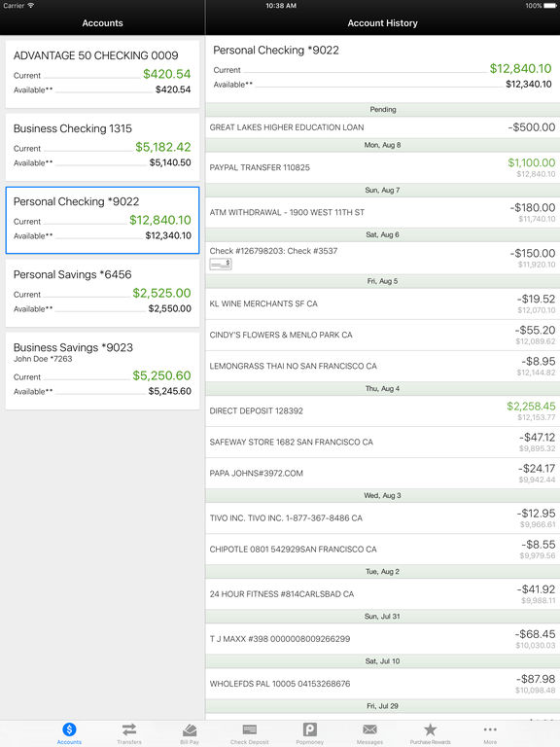Choose the Business Savings *9023 account card
560x747 pixels.
point(102,371)
